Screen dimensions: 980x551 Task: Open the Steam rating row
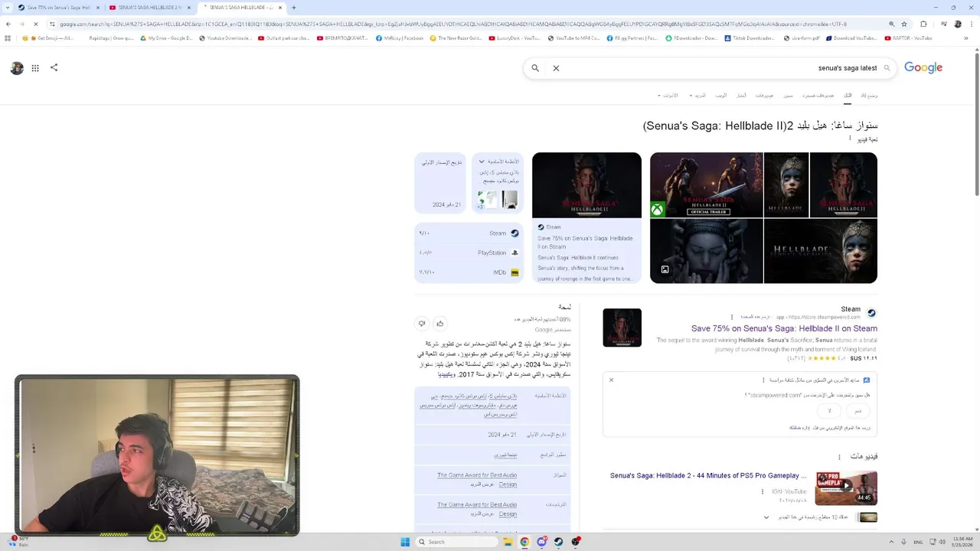[469, 233]
